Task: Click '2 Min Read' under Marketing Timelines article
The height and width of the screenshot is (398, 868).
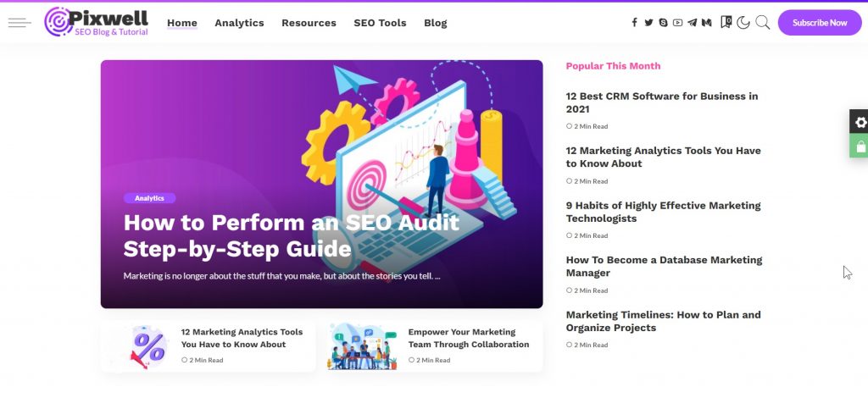Action: tap(587, 345)
